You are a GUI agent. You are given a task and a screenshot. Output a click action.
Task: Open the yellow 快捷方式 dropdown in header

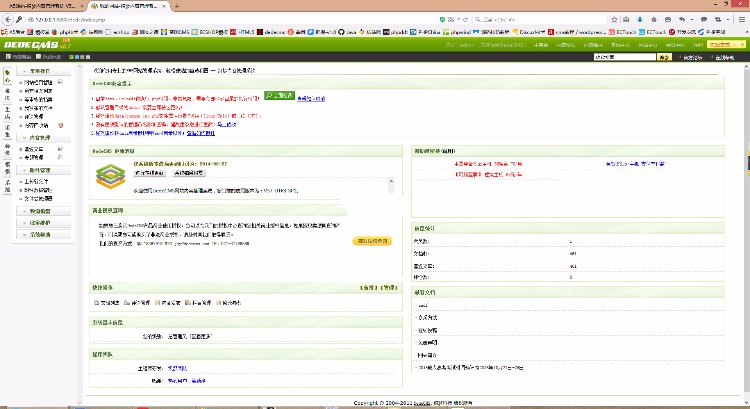click(x=727, y=44)
